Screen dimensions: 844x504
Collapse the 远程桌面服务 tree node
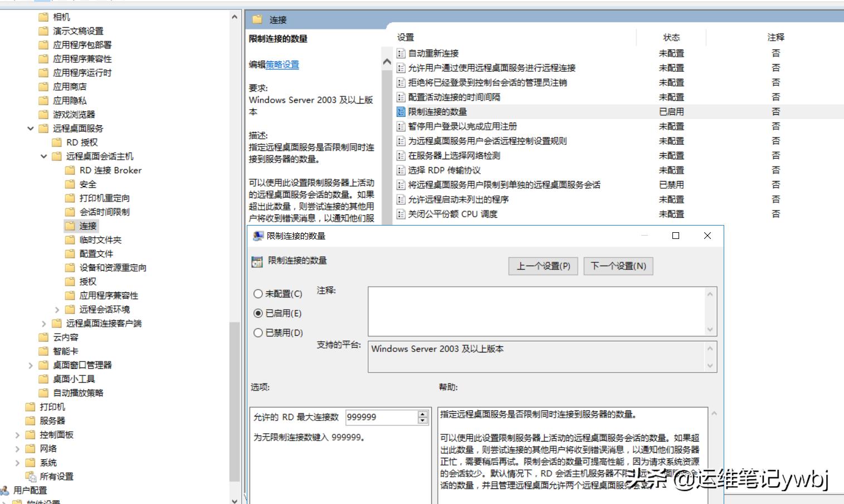point(31,128)
